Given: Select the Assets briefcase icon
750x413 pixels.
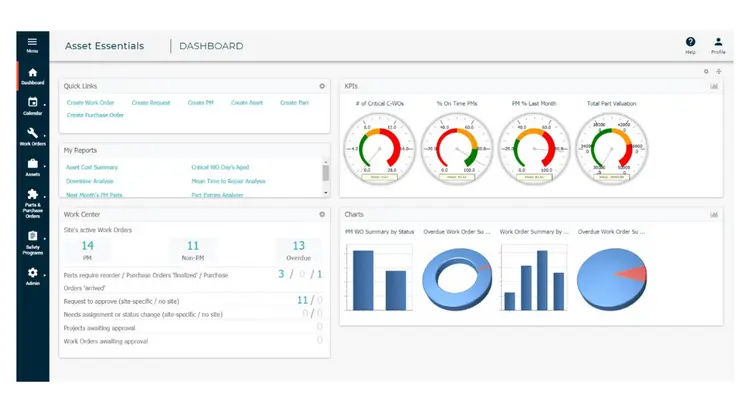Looking at the screenshot, I should [33, 163].
